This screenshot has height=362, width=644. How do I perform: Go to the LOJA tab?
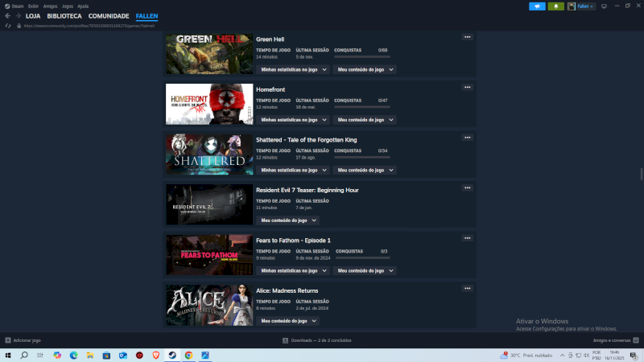33,16
